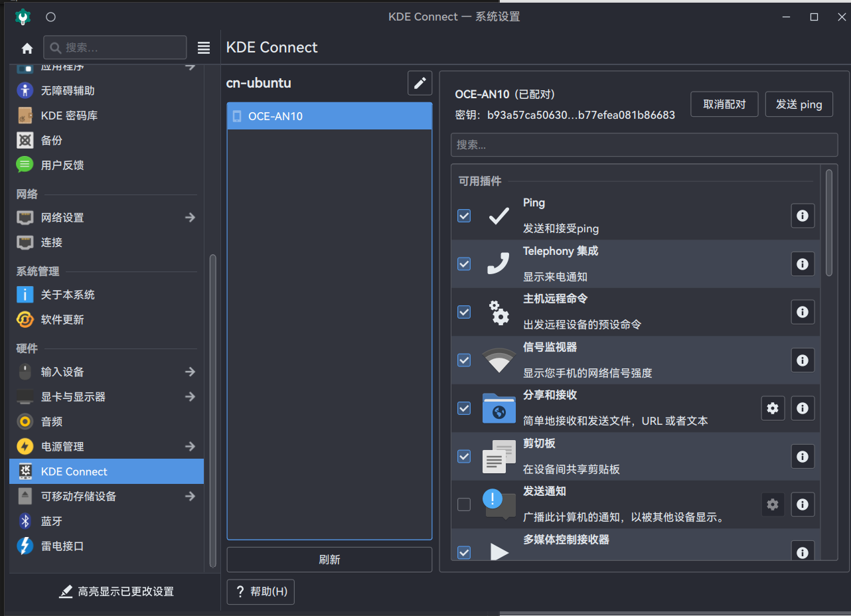Click the 发送 ping button
The width and height of the screenshot is (851, 616).
coord(799,104)
